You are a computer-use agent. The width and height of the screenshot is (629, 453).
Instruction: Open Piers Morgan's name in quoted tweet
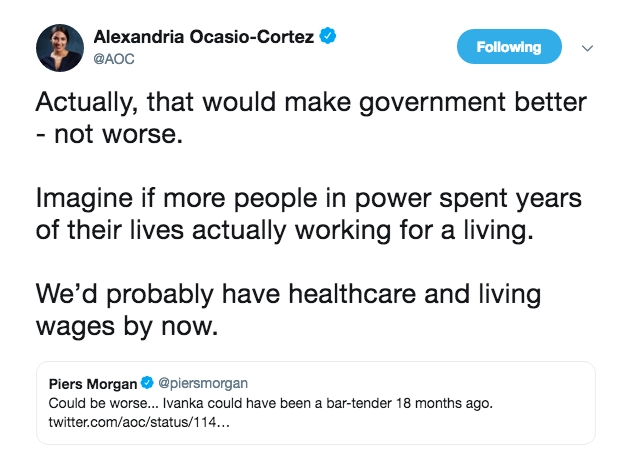click(93, 383)
